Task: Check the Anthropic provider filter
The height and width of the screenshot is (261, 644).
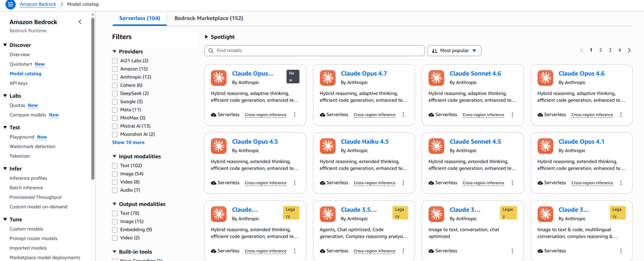Action: (115, 77)
